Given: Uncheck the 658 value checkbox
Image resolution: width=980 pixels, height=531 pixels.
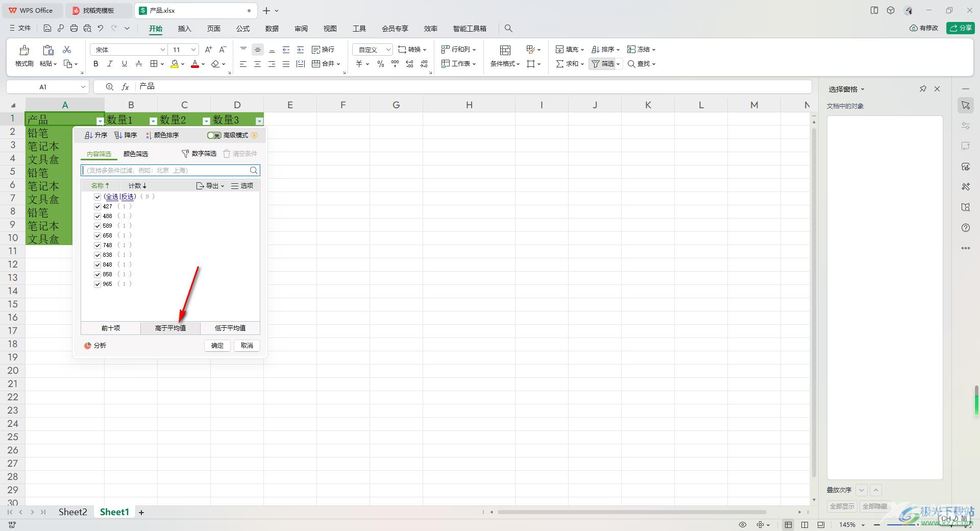Looking at the screenshot, I should (97, 236).
